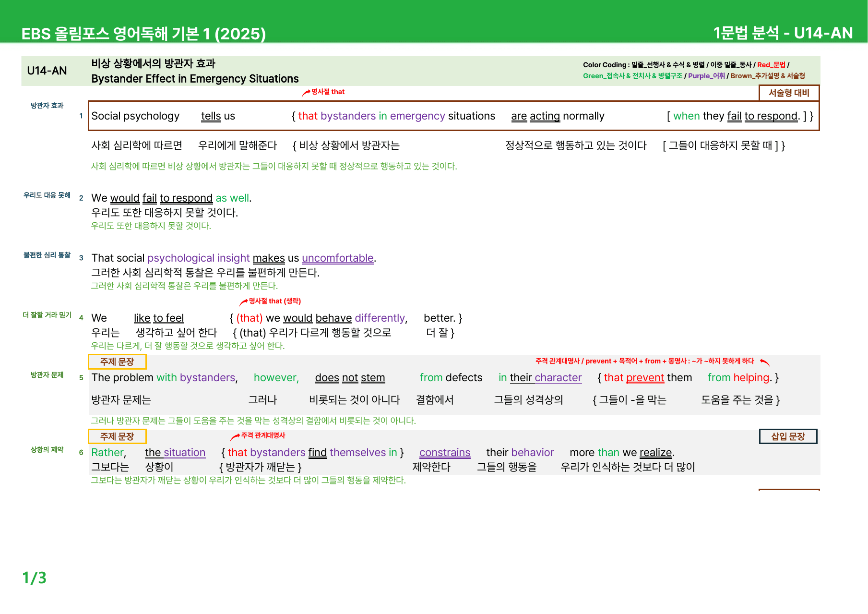Click the '주제 문장' tag above sentence 6
Viewport: 868px width, 614px height.
point(117,436)
